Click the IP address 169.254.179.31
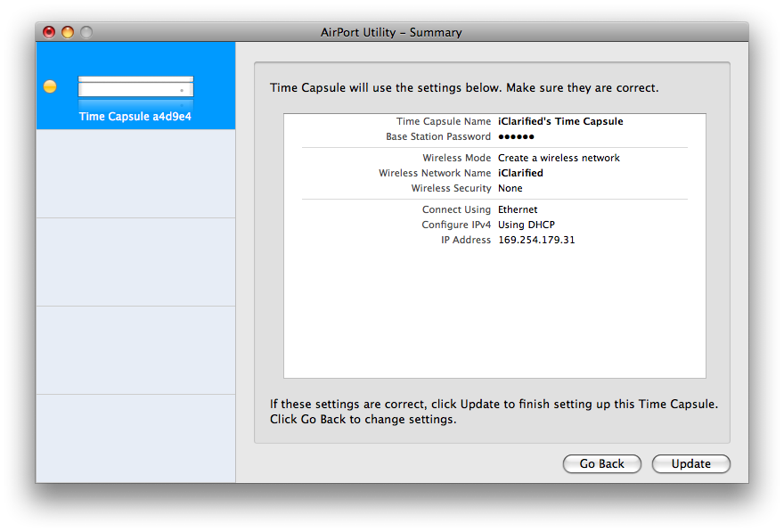This screenshot has width=784, height=532. click(536, 240)
